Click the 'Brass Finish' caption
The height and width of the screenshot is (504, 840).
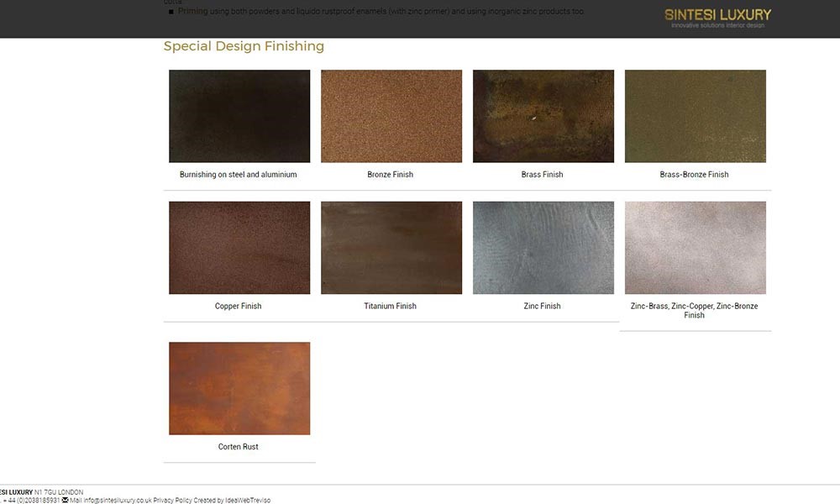(x=542, y=175)
